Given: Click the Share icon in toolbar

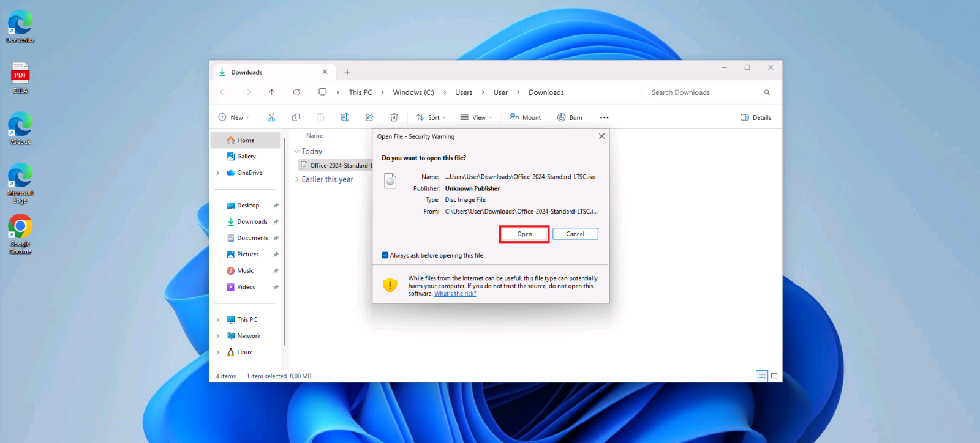Looking at the screenshot, I should [369, 117].
